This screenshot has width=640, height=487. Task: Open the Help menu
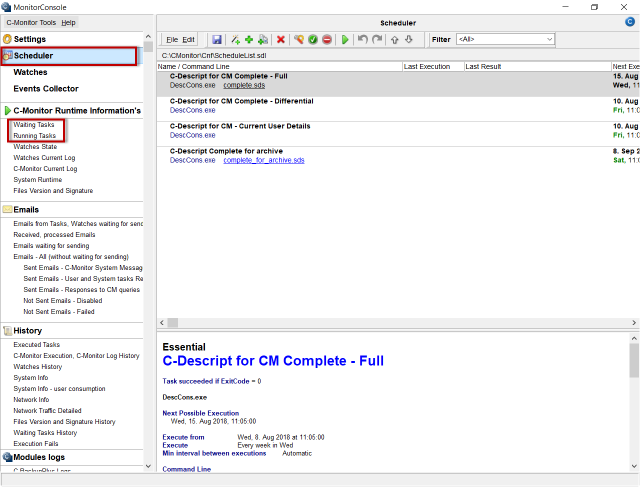point(68,23)
